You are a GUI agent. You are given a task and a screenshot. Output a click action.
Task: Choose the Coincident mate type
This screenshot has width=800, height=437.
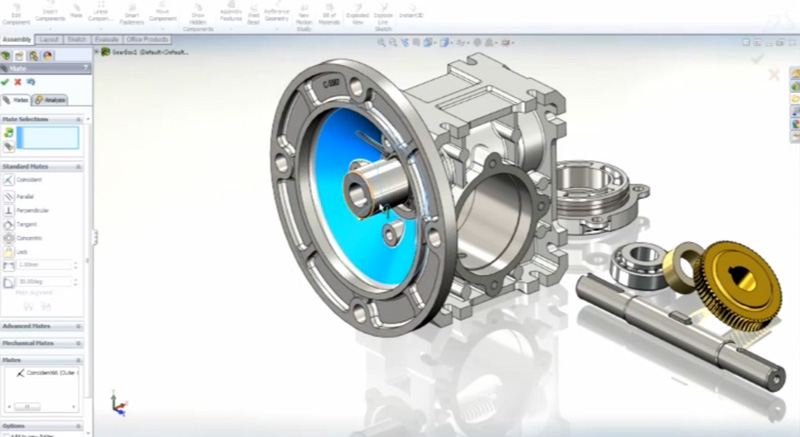point(23,180)
